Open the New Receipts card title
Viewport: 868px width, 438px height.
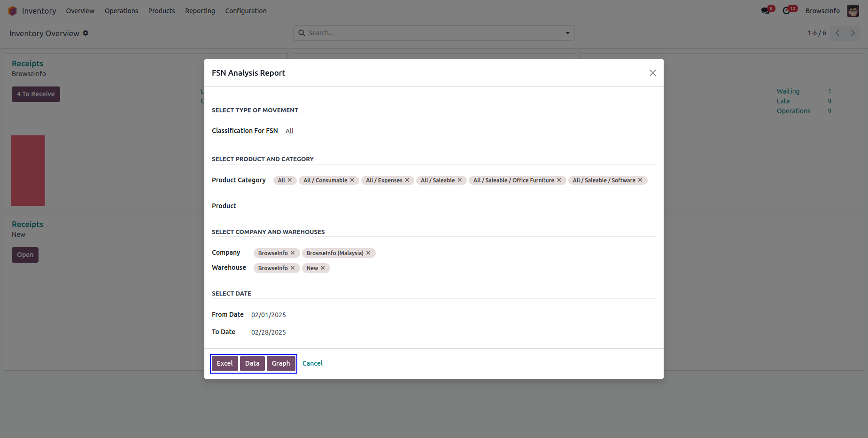28,224
